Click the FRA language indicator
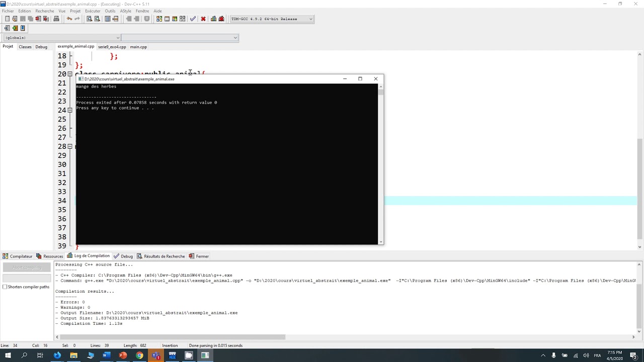This screenshot has width=644, height=362. (598, 355)
